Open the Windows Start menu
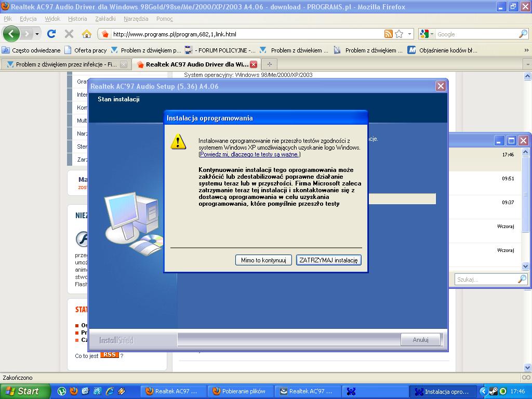The width and height of the screenshot is (532, 399). (24, 391)
